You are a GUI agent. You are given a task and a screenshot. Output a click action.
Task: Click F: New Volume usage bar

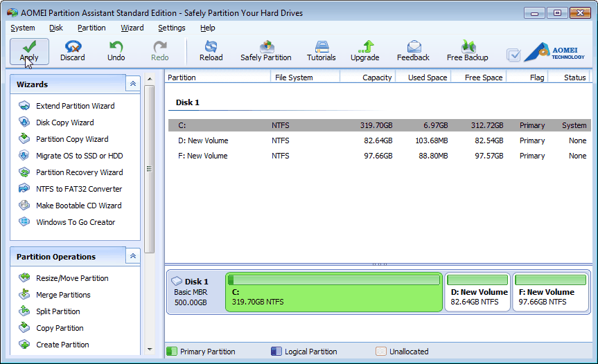(x=550, y=280)
